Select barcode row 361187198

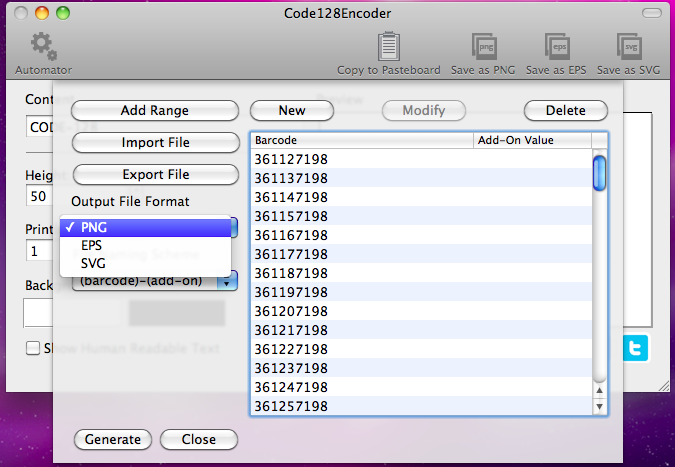click(421, 273)
